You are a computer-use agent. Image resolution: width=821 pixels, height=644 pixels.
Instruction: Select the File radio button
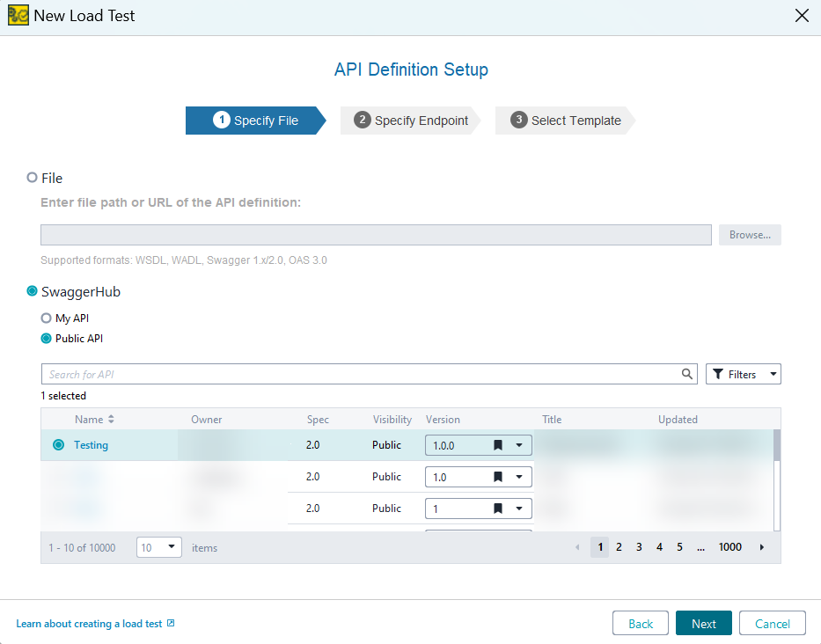tap(33, 178)
